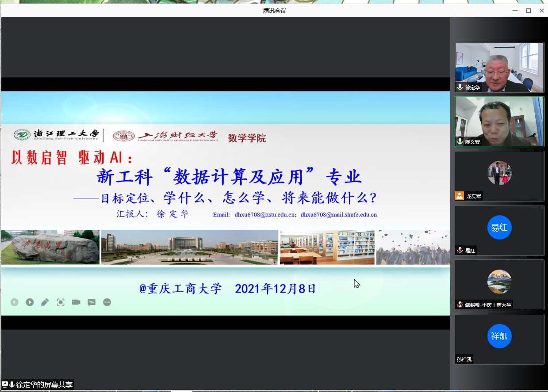Click the 徐定华的屏幕共享 status label
This screenshot has height=392, width=548.
[x=44, y=385]
